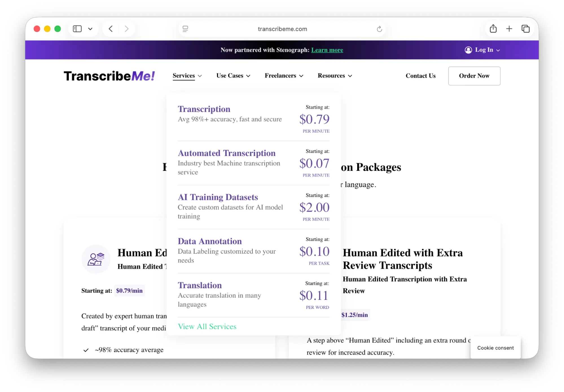Viewport: 564px width, 392px height.
Task: Toggle the Safari sidebar icon
Action: point(77,29)
